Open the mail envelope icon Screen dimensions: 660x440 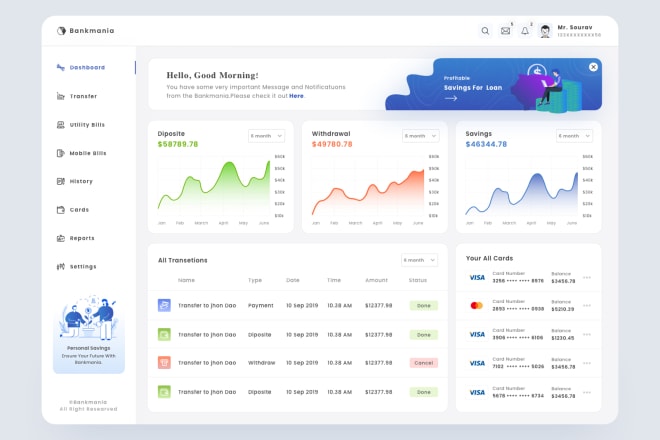pyautogui.click(x=506, y=31)
